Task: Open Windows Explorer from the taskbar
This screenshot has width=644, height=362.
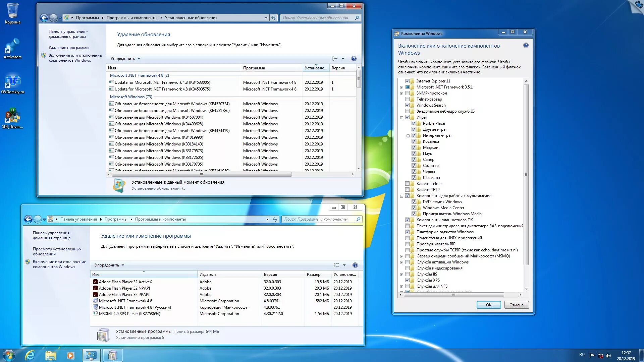Action: click(51, 355)
